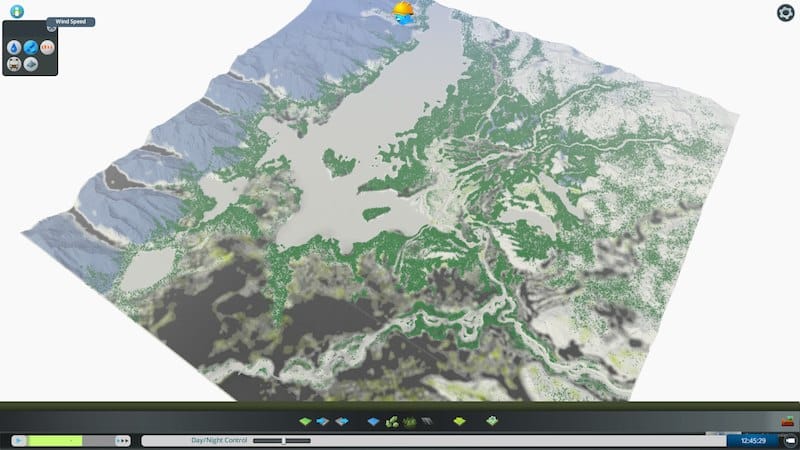Click the fast-forward speed control
This screenshot has height=450, width=800.
coord(123,440)
